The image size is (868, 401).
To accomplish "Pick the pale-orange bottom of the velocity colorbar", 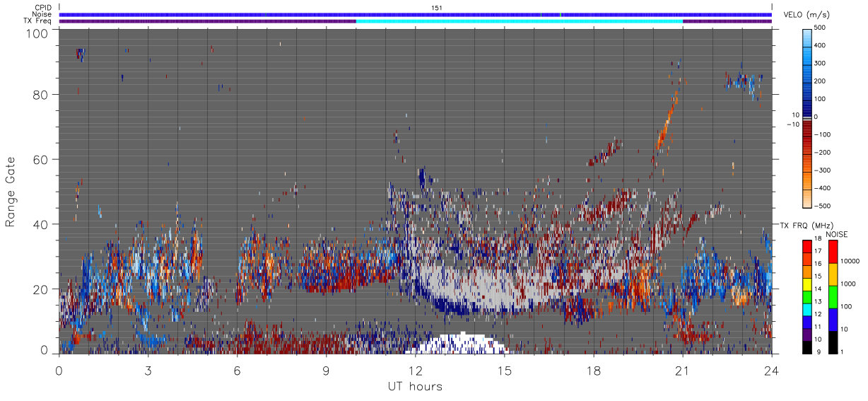I will click(807, 198).
